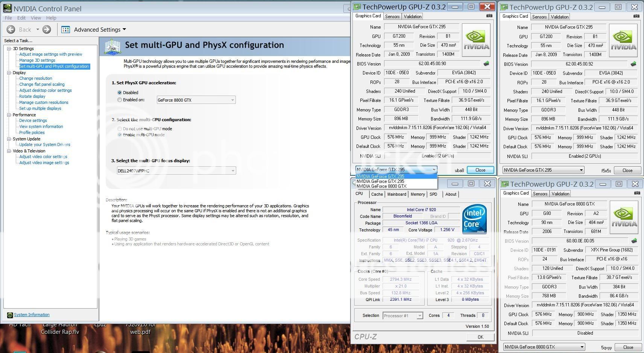Click Close button in top-right GPU-Z window
The width and height of the screenshot is (644, 353).
click(x=627, y=170)
